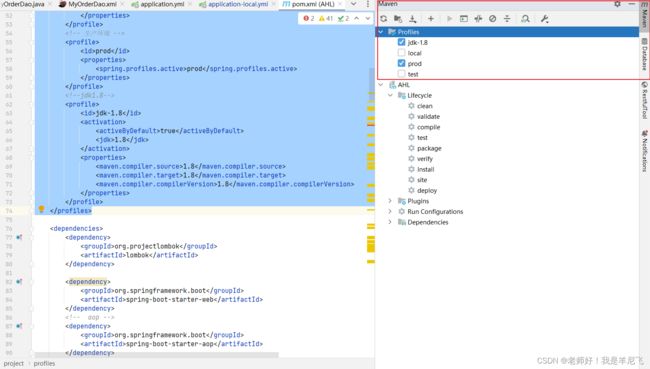Run Maven build play icon
Screen dimensions: 650x369
pyautogui.click(x=449, y=19)
